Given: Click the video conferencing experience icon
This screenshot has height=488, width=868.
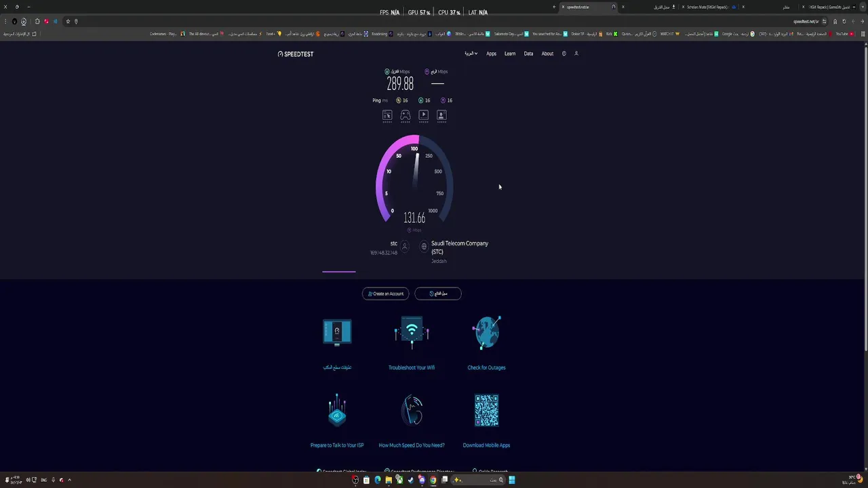Looking at the screenshot, I should click(x=441, y=115).
